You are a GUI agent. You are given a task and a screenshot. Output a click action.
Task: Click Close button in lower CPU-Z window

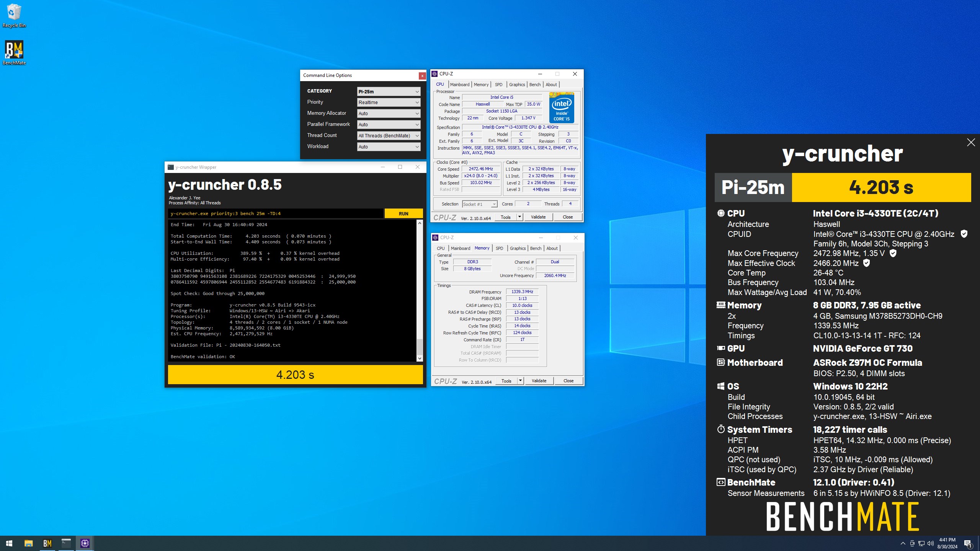click(x=568, y=381)
